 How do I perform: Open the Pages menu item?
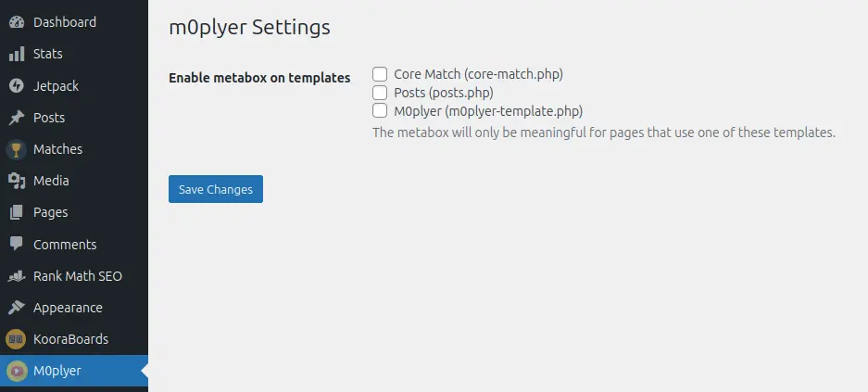(x=51, y=212)
